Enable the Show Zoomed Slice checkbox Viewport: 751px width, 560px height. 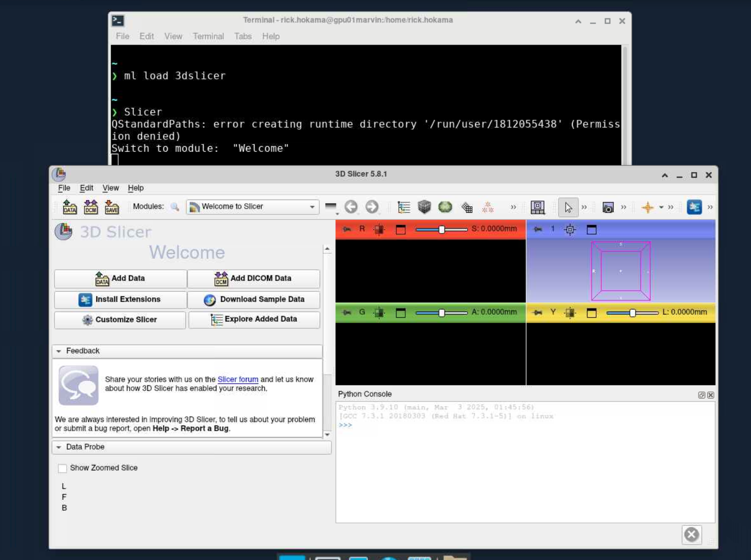point(62,468)
